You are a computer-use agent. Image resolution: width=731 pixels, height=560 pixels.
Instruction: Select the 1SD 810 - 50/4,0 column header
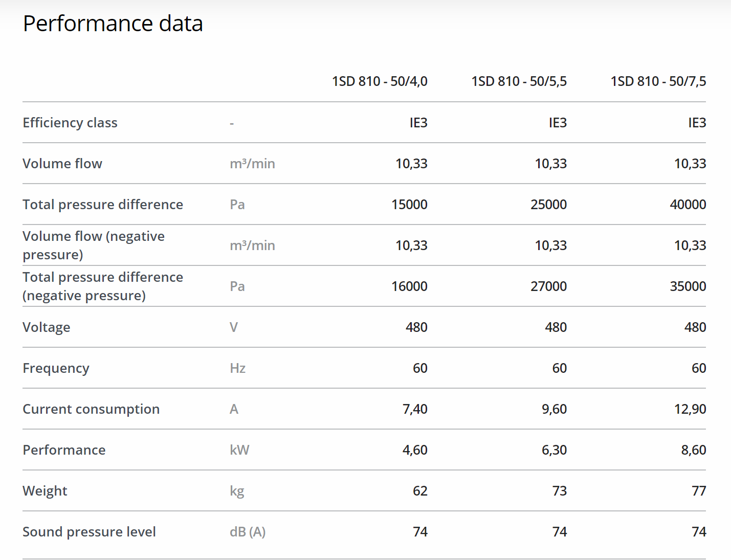click(x=380, y=81)
